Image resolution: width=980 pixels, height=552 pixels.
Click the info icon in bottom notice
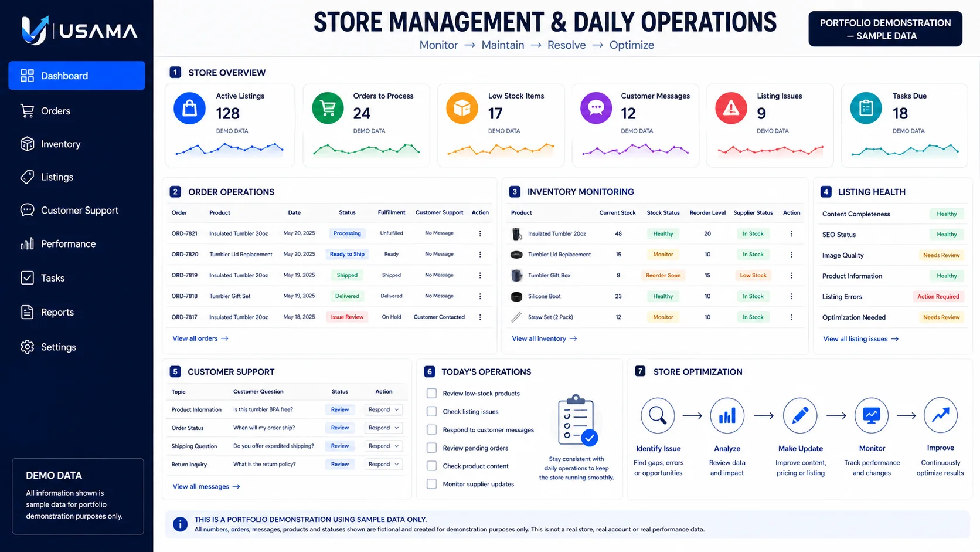click(x=180, y=524)
